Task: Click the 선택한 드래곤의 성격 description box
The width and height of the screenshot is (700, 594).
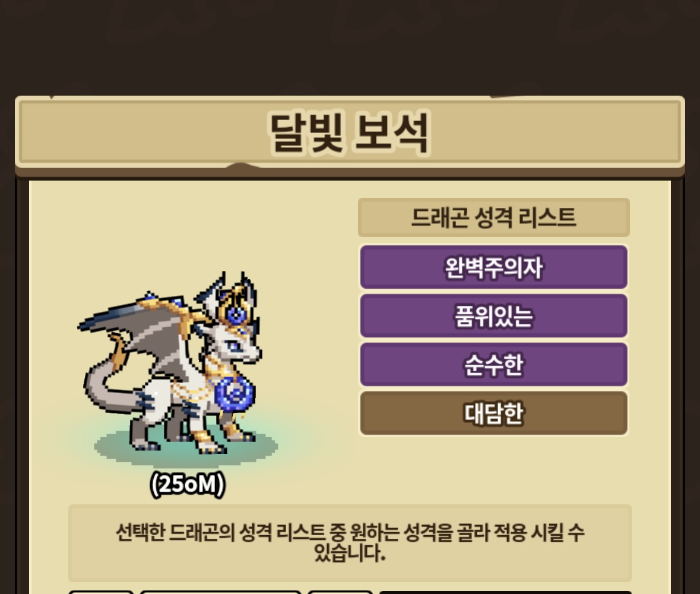Action: (x=350, y=543)
